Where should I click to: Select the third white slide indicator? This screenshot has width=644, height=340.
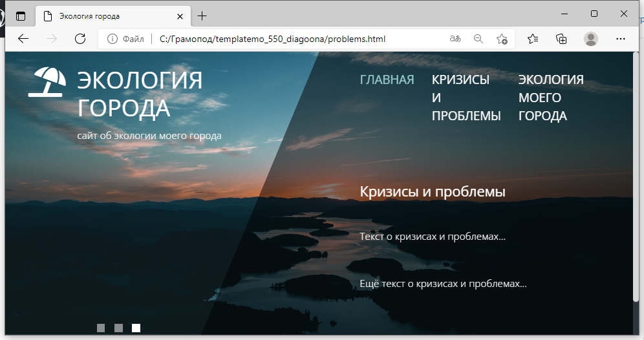136,328
